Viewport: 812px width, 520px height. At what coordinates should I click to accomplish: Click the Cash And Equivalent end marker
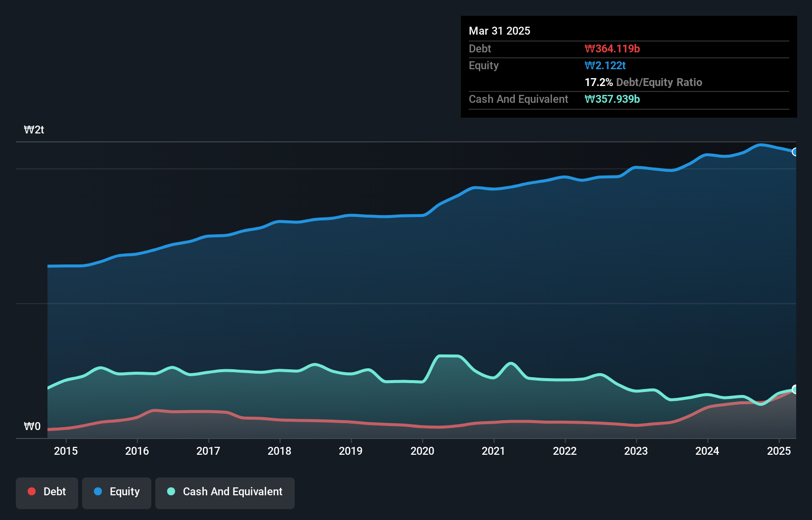(795, 389)
